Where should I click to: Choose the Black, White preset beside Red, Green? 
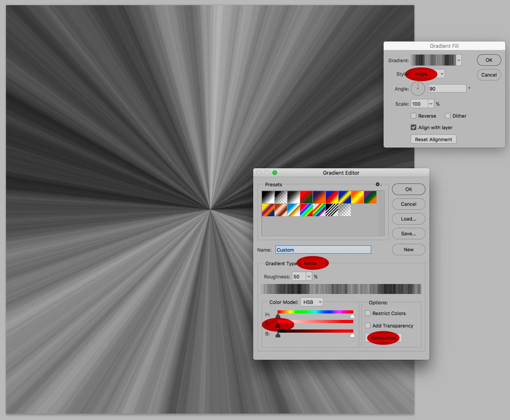point(293,197)
